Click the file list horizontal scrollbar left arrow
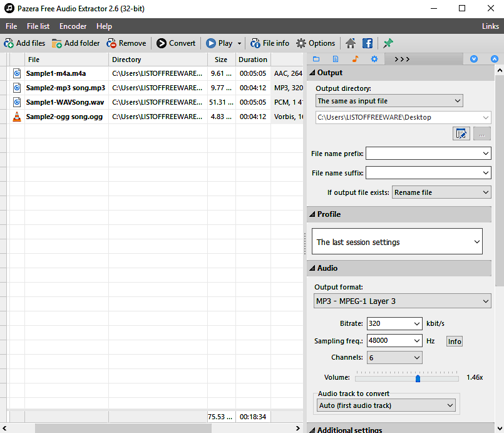This screenshot has width=504, height=433. click(4, 428)
